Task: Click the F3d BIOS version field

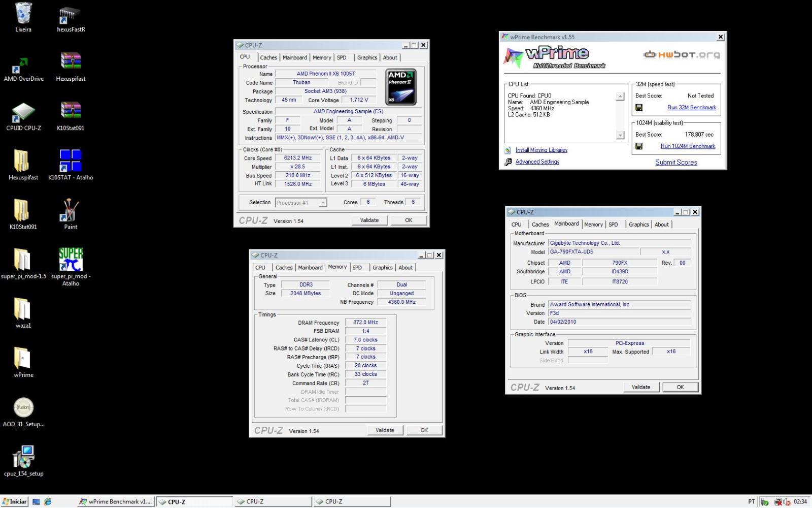Action: [619, 313]
